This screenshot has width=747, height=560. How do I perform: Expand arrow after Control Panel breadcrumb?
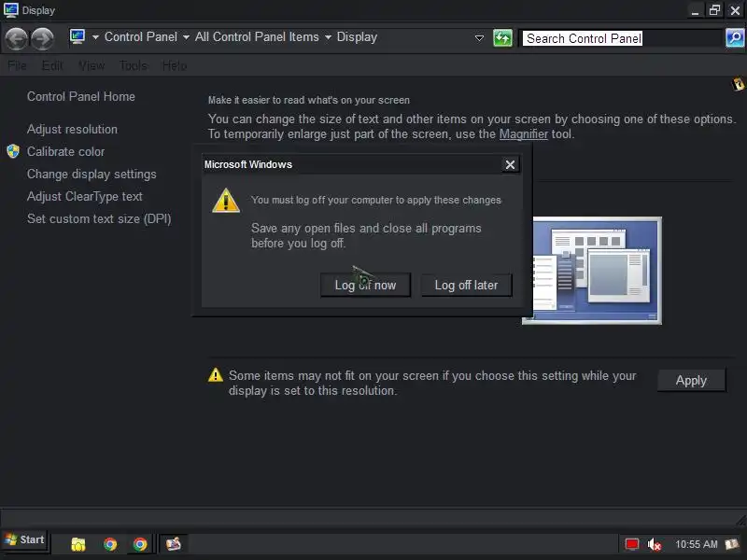pos(186,37)
